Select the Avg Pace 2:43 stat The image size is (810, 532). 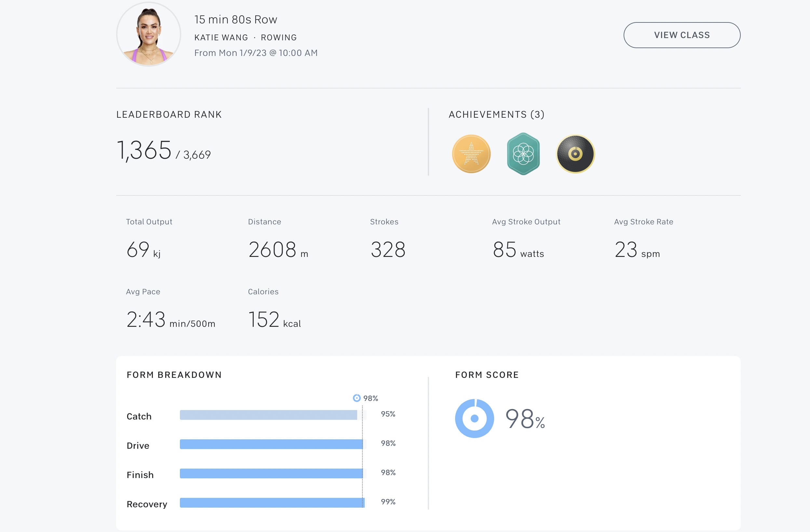146,320
